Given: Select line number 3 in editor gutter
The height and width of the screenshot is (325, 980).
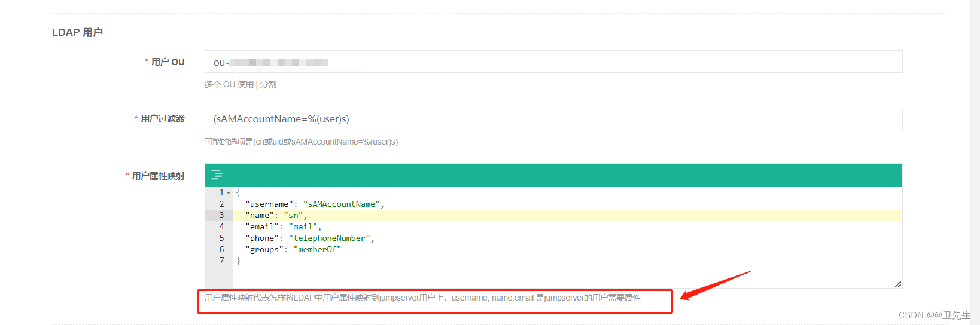Looking at the screenshot, I should pos(221,215).
